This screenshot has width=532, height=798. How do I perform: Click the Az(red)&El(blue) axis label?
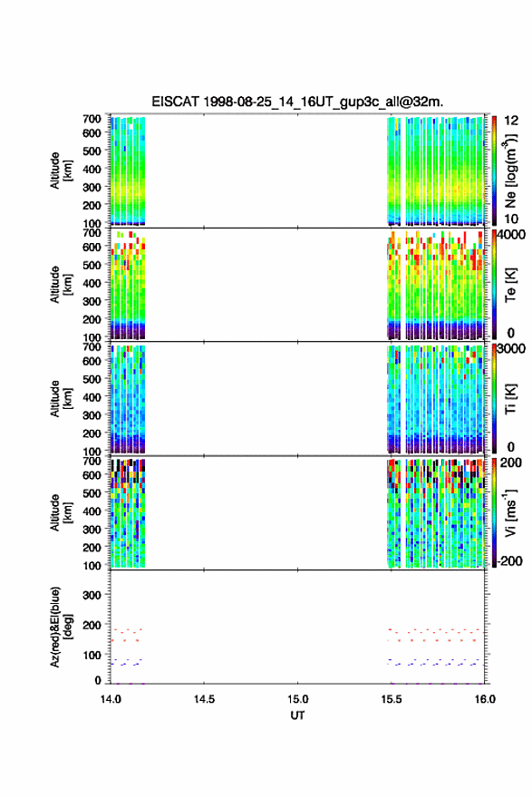pos(60,627)
